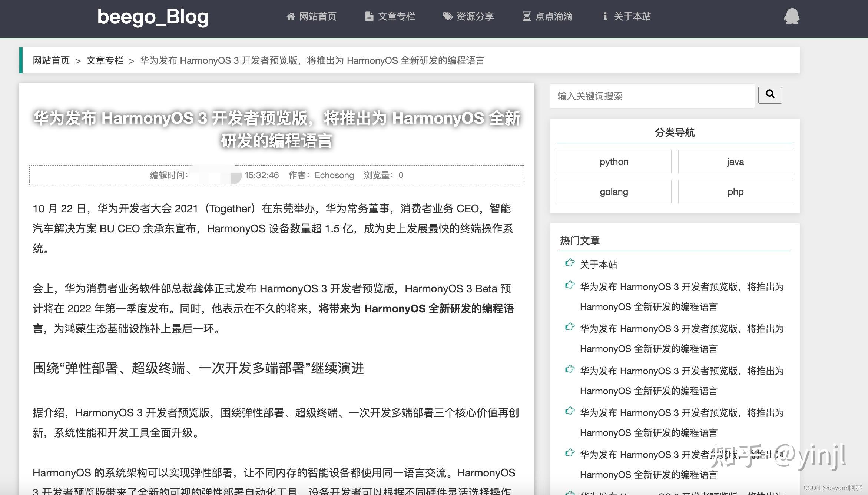Click the search magnifier icon
The image size is (868, 495).
770,95
